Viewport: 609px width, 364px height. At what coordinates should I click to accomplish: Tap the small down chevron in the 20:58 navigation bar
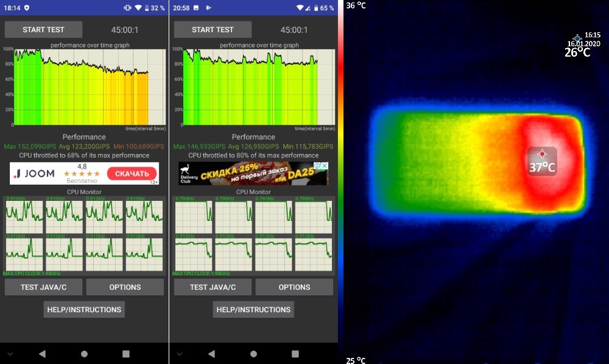tap(178, 354)
